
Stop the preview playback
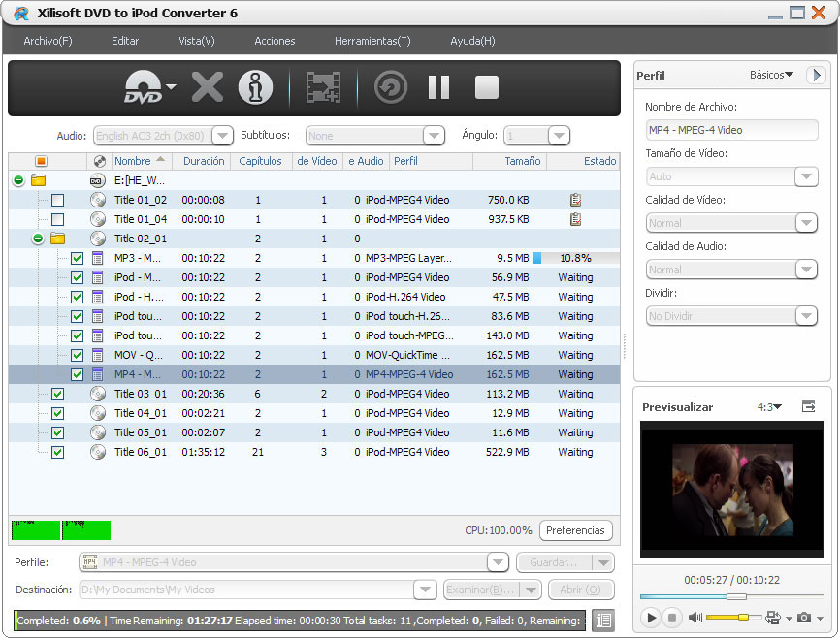pos(672,618)
